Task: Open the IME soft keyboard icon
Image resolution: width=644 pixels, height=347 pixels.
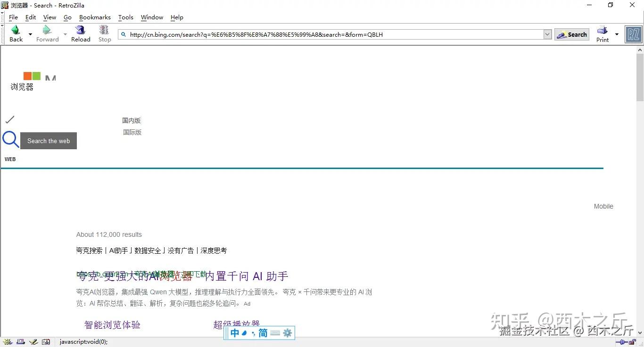Action: [275, 333]
